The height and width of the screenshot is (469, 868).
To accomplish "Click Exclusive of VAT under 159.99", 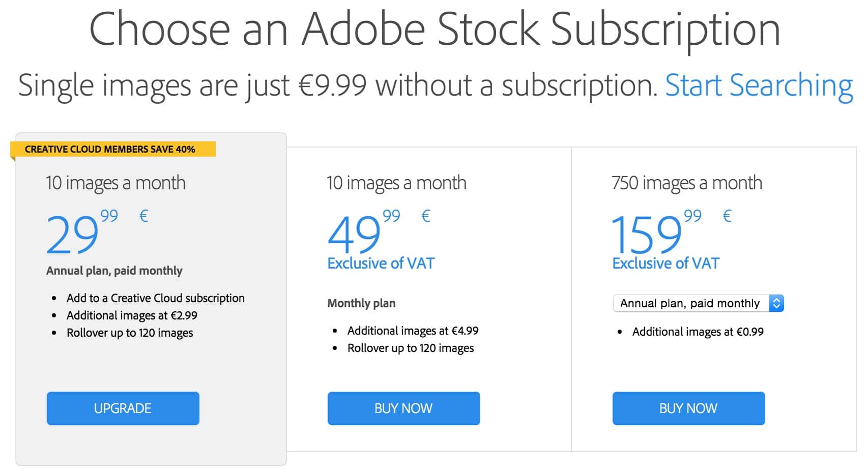I will 666,263.
